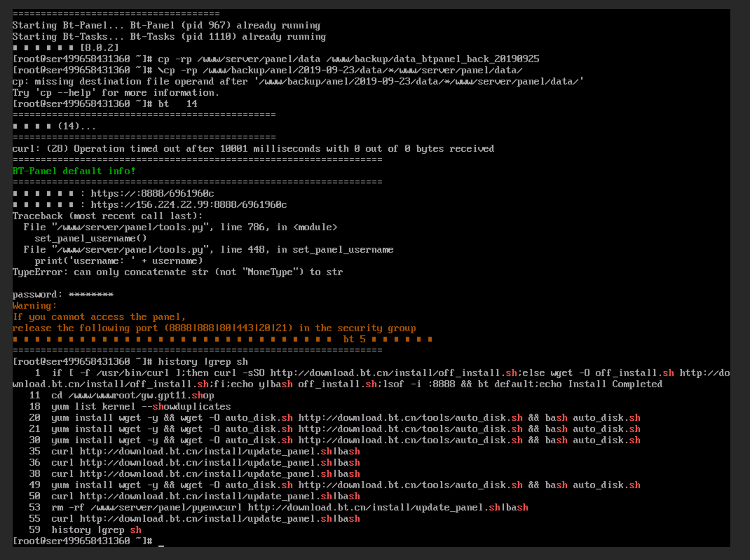The width and height of the screenshot is (750, 560).
Task: Click the "print('username: ' + username)" line
Action: 119,261
